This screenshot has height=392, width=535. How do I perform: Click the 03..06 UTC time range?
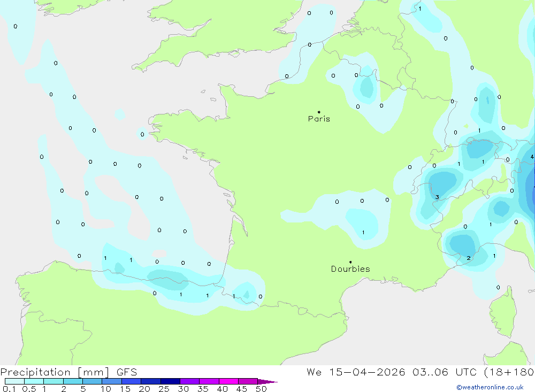444,372
